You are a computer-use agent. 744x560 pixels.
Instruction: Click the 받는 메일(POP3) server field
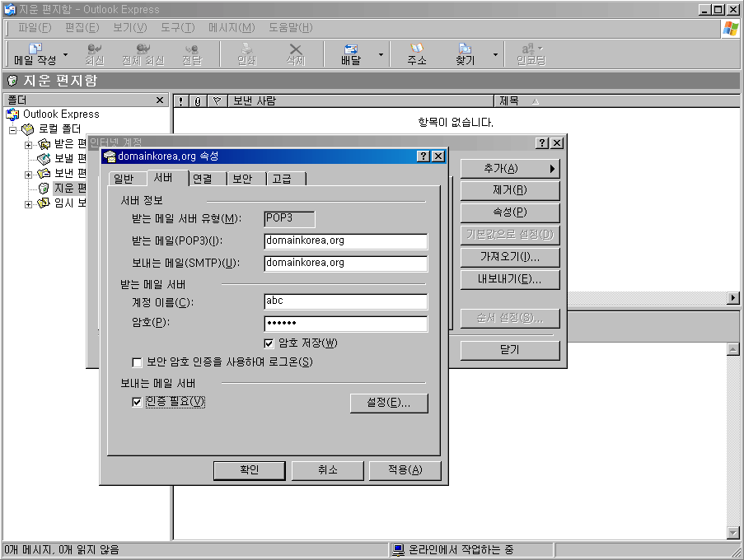(345, 241)
